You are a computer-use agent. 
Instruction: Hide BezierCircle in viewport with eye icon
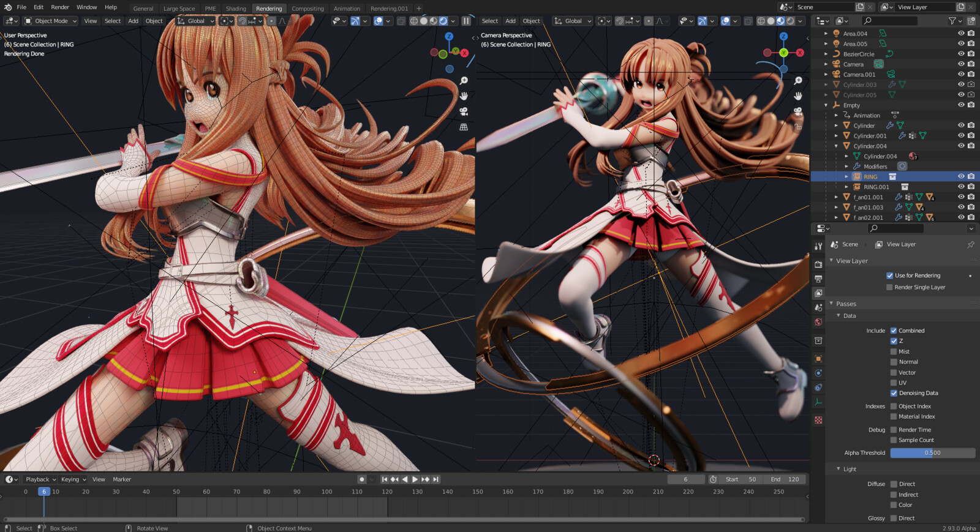point(961,54)
